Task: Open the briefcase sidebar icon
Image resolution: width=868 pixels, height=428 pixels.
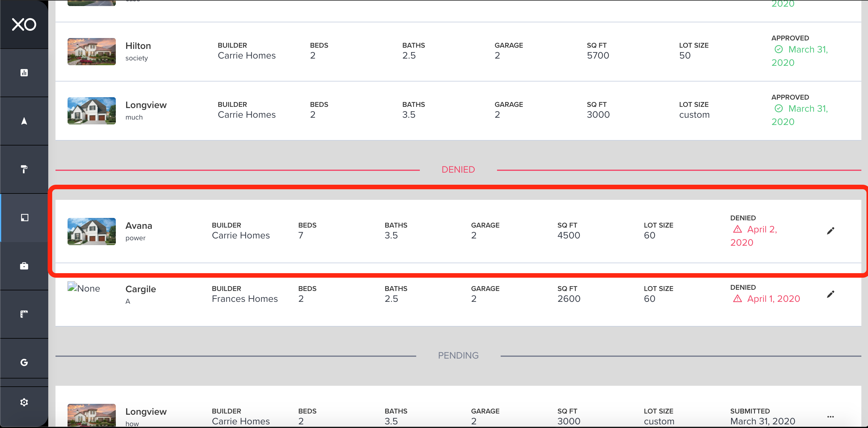Action: point(24,266)
